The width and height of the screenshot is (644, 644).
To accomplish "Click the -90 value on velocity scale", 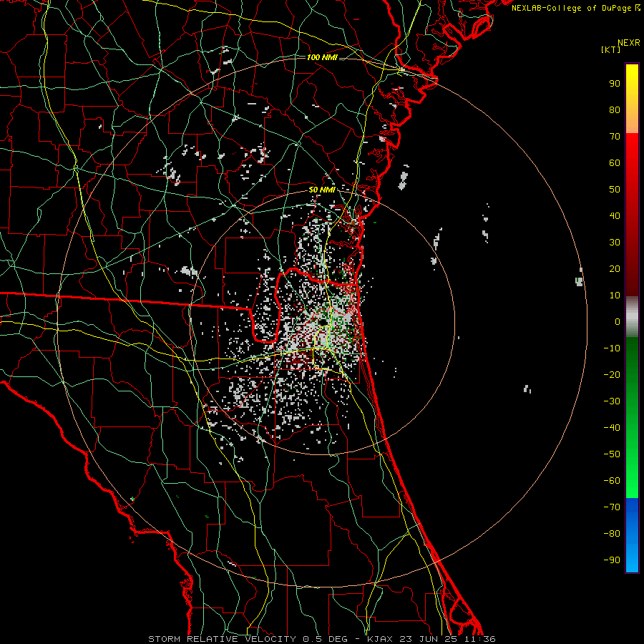I will 612,560.
